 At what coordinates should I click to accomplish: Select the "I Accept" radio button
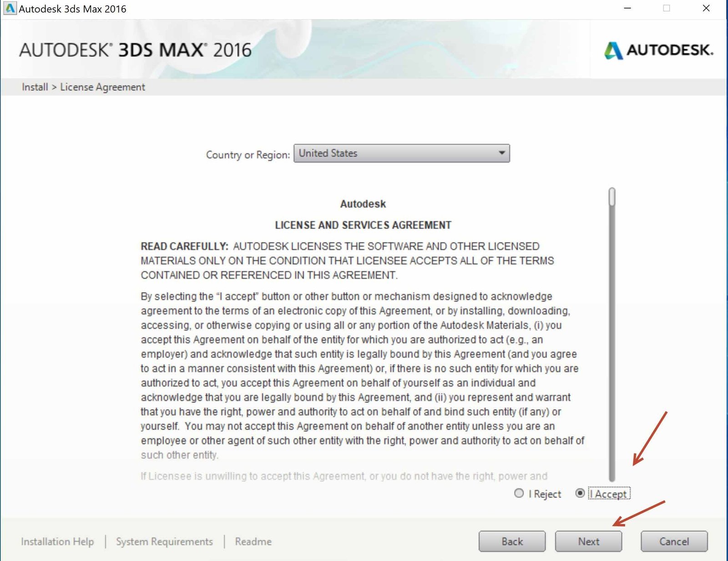pos(580,494)
